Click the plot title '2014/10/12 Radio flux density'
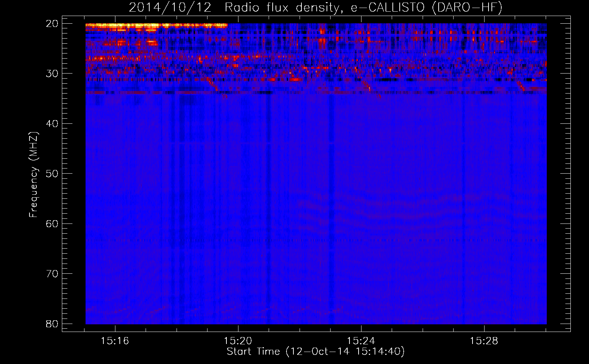Screen dimensions: 589x364 coord(315,7)
